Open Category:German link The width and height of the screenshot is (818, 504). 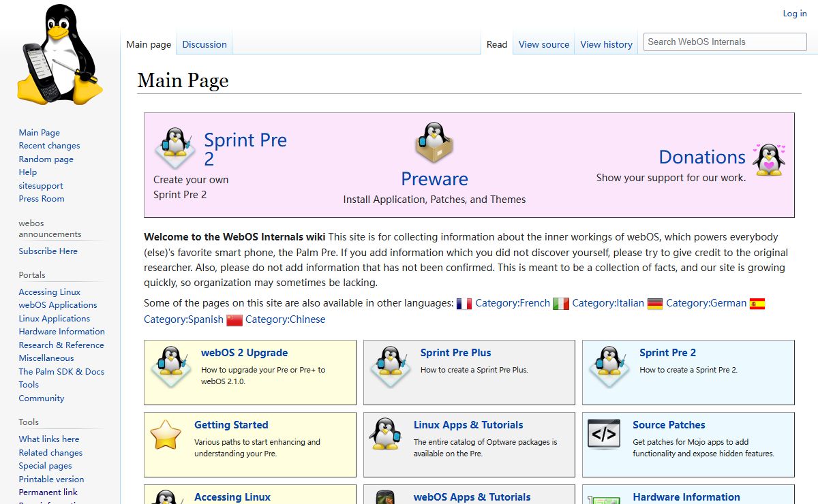(706, 304)
